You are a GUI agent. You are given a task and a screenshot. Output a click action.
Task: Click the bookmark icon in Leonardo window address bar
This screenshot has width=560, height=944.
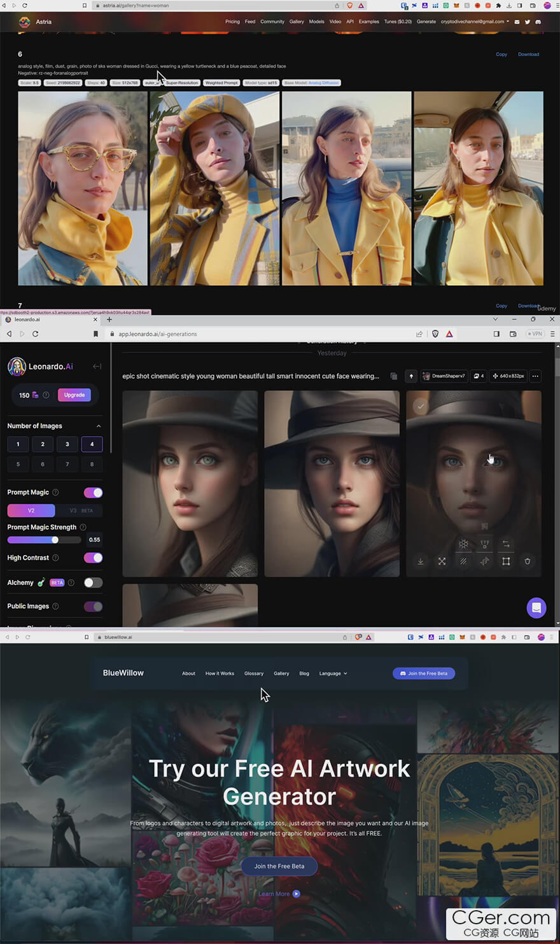[x=95, y=334]
